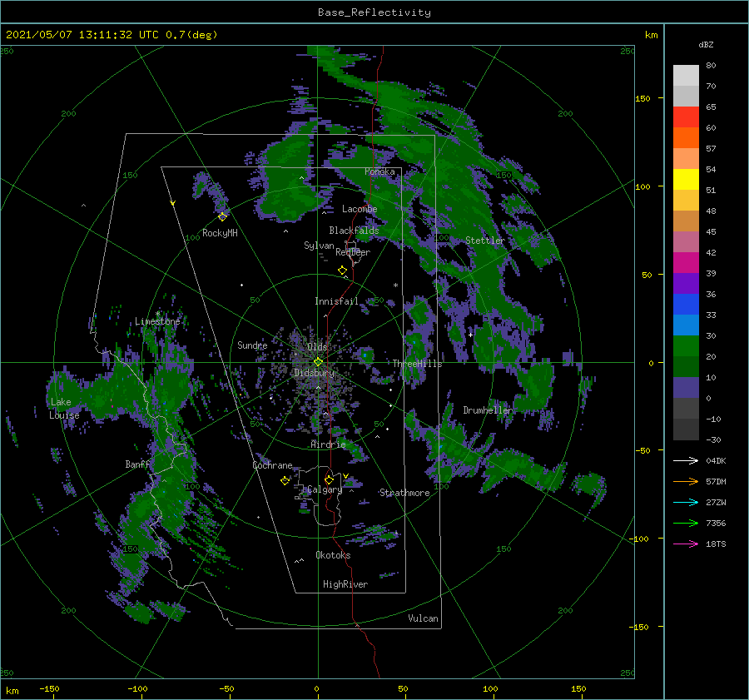Click the Lacombe label

pos(360,209)
